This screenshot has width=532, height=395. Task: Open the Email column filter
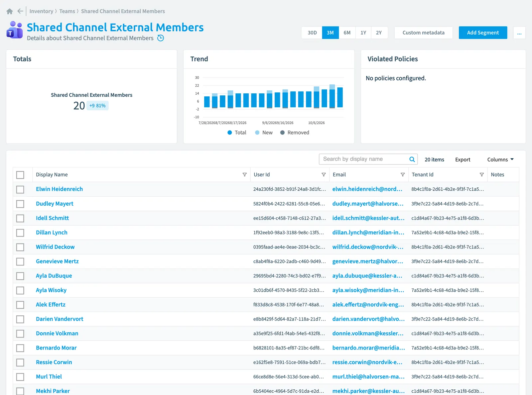point(403,175)
